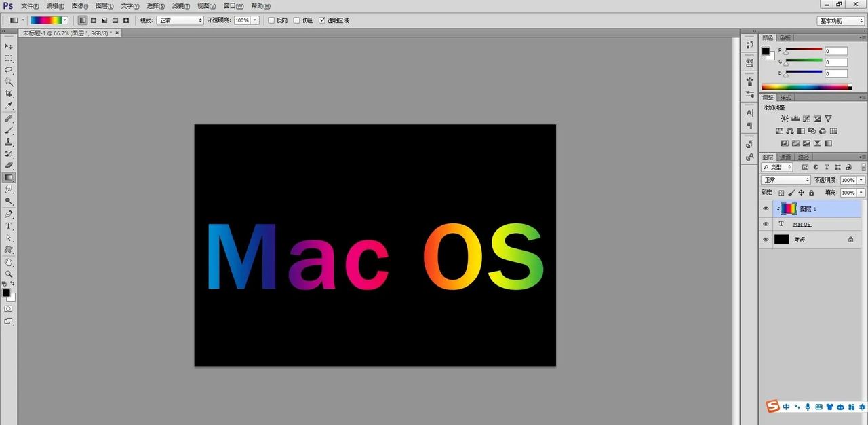868x425 pixels.
Task: Select the Horizontal Type tool
Action: (x=9, y=226)
